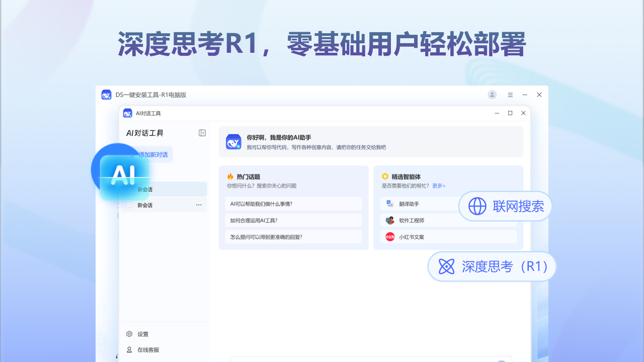The image size is (644, 362).
Task: Open the hamburger menu in the title bar
Action: click(x=510, y=95)
